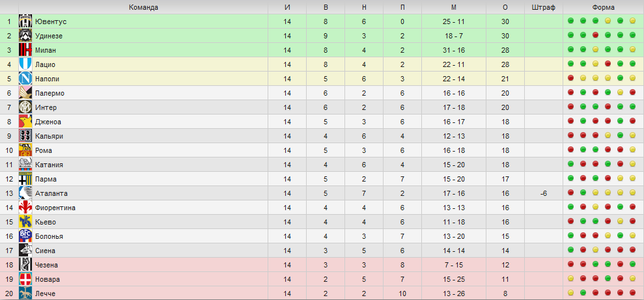644x300 pixels.
Task: Open the Napoli club logo
Action: pyautogui.click(x=25, y=79)
